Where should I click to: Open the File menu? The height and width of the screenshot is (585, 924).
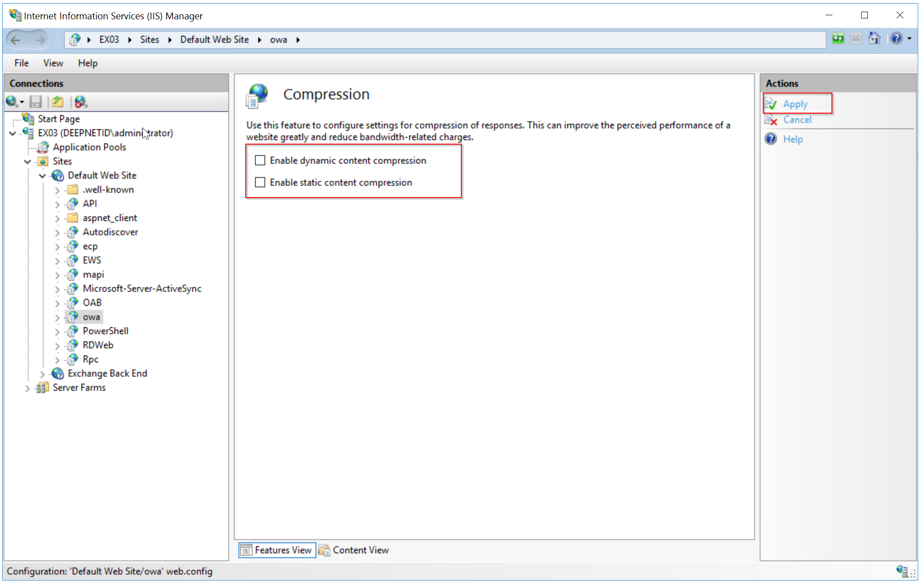pyautogui.click(x=21, y=63)
